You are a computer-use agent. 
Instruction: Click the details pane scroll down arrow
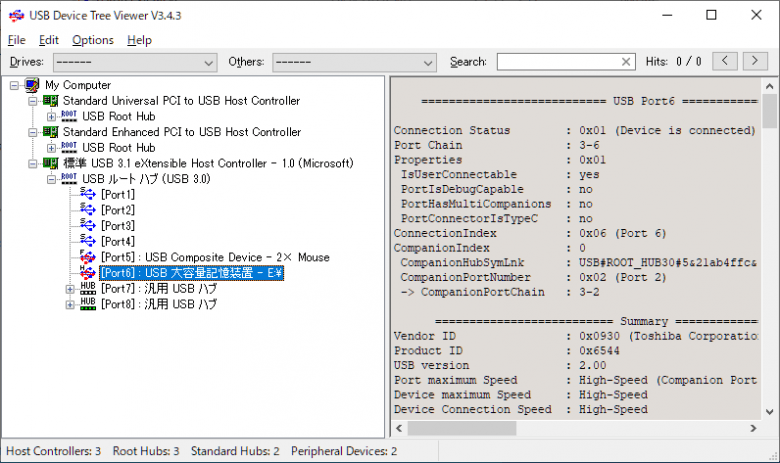(770, 412)
